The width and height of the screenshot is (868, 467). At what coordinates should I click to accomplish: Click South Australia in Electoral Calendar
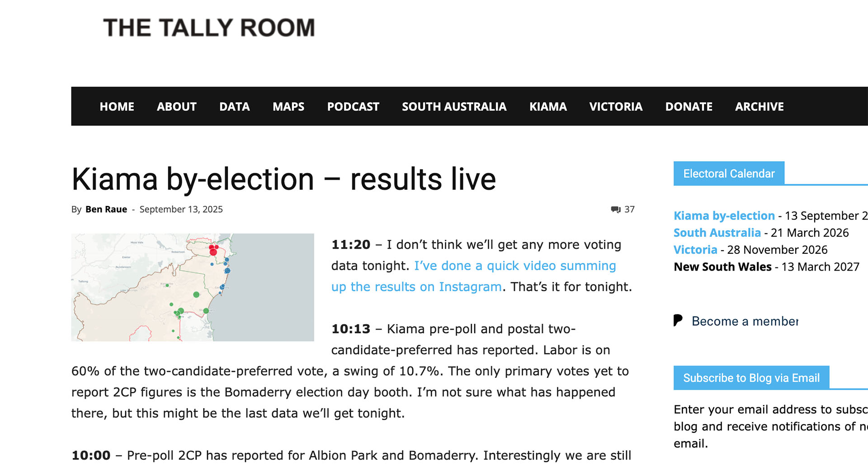717,233
